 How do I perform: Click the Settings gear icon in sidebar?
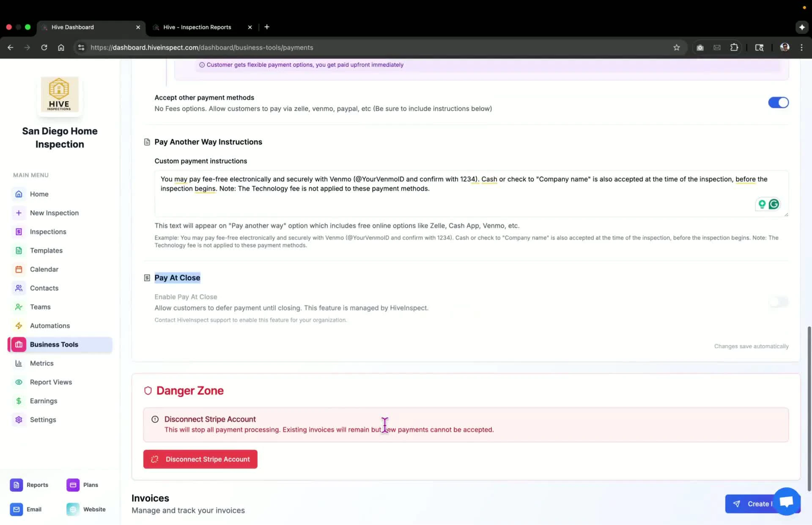[x=19, y=420]
